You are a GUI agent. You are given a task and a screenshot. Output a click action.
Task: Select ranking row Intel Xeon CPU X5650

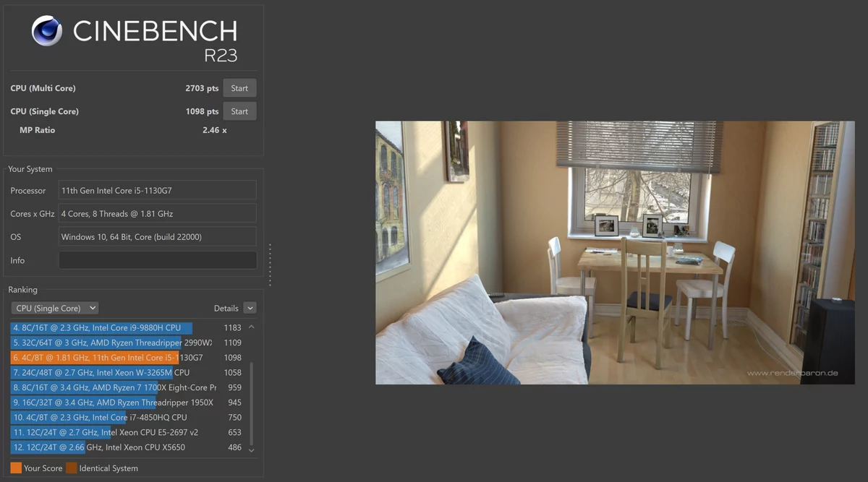tap(127, 447)
